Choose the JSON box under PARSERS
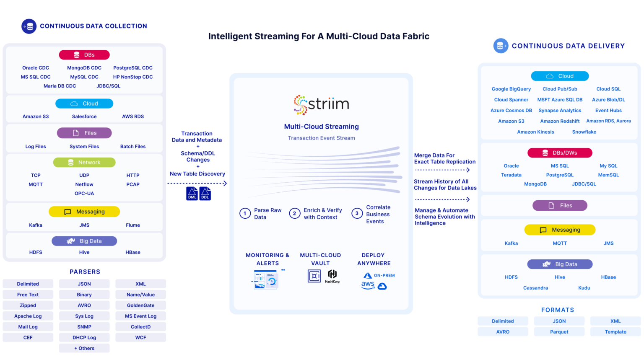 (84, 284)
